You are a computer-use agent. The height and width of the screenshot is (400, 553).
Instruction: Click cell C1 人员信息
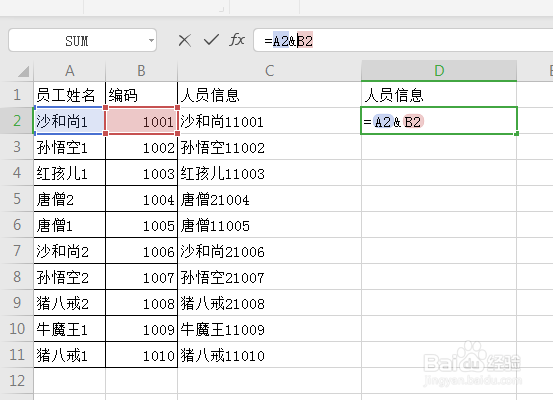coord(269,95)
